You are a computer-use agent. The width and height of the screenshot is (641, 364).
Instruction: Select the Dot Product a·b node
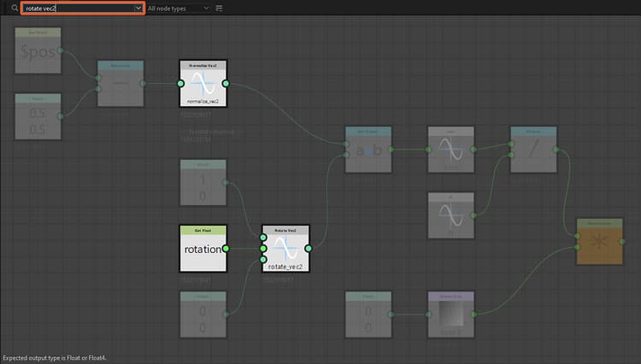368,150
